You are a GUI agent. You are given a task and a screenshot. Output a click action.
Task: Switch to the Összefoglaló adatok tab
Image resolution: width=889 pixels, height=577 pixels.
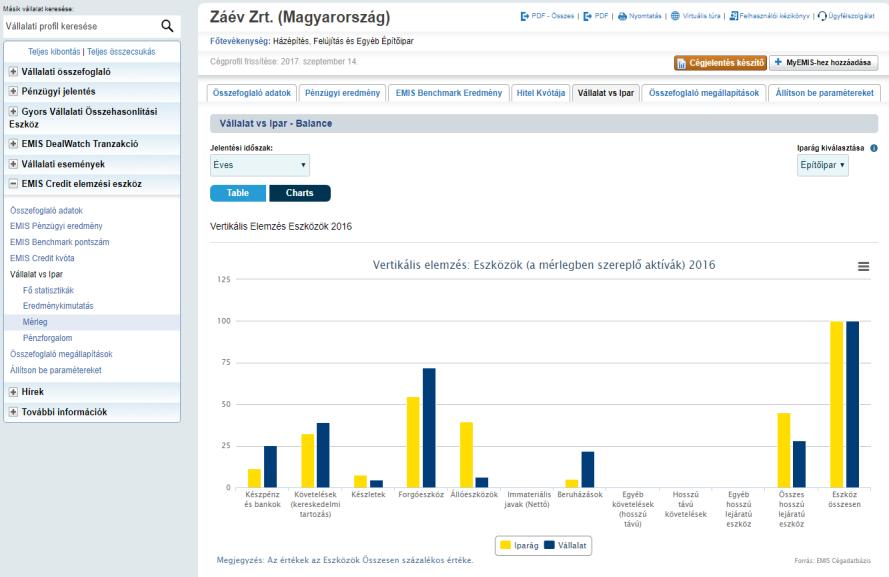(x=252, y=93)
